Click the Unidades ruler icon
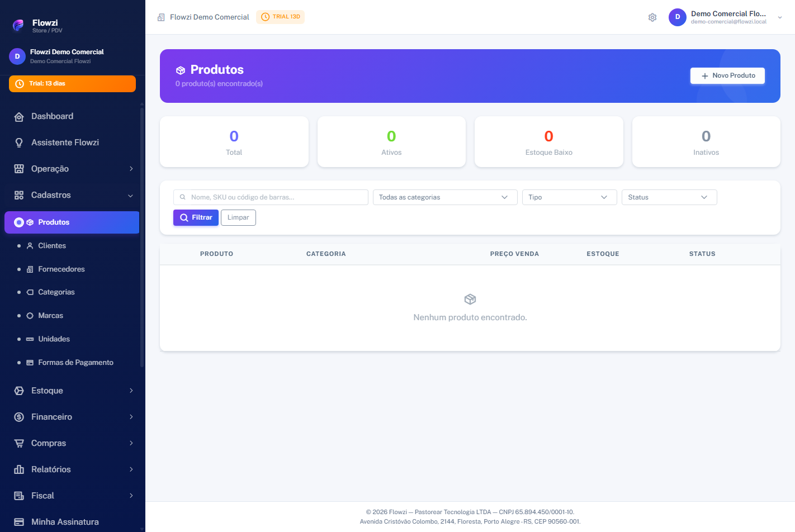Screen dimensions: 795x532 pyautogui.click(x=30, y=339)
